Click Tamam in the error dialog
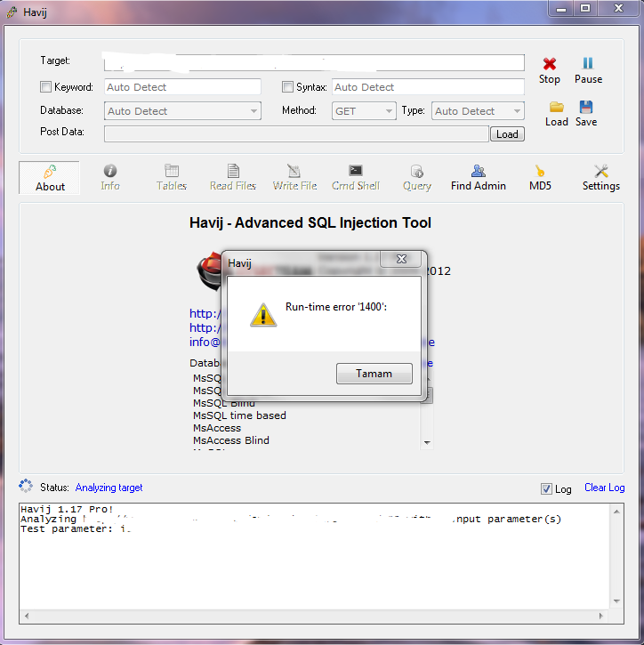Viewport: 644px width, 645px height. 374,374
